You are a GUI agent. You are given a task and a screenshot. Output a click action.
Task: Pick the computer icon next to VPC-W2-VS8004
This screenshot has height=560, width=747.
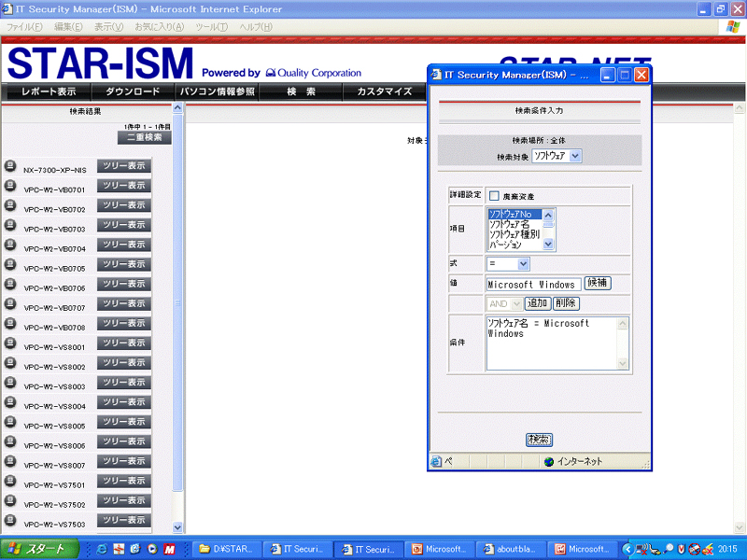10,402
